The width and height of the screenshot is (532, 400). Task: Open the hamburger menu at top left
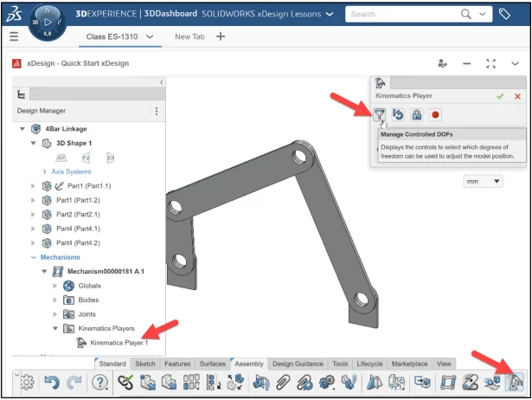click(13, 36)
